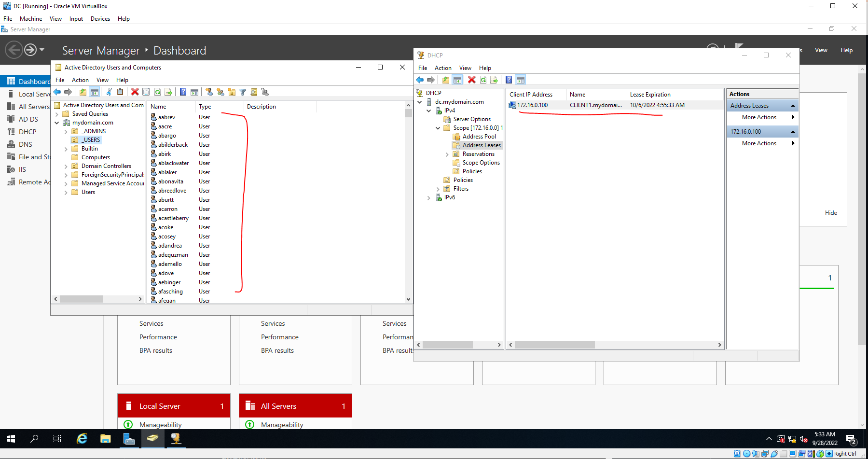Click the Back arrow in Active Directory toolbar

[x=57, y=92]
